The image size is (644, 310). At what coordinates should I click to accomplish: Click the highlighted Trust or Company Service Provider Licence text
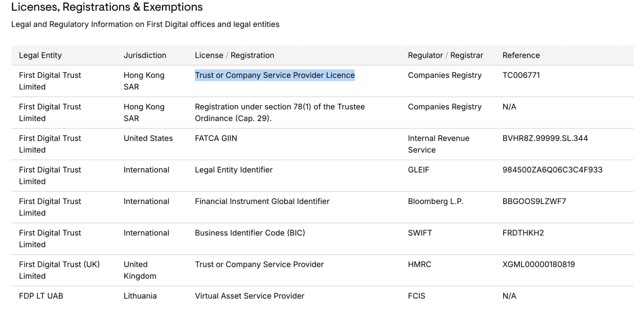275,75
